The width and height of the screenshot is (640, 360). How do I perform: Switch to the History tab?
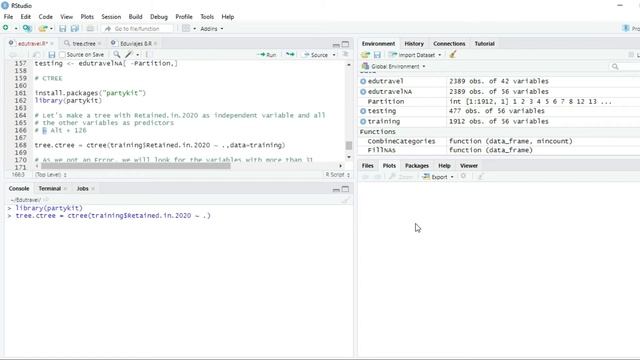click(414, 43)
